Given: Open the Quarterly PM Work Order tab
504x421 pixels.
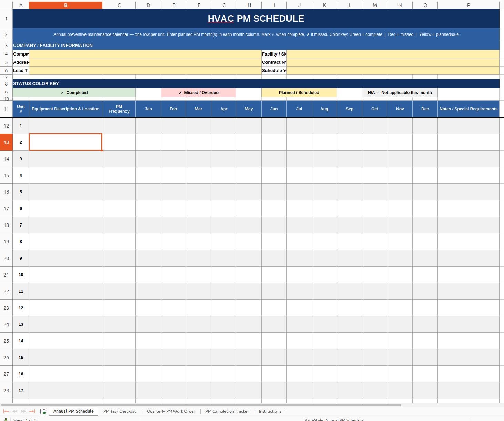Looking at the screenshot, I should (171, 411).
